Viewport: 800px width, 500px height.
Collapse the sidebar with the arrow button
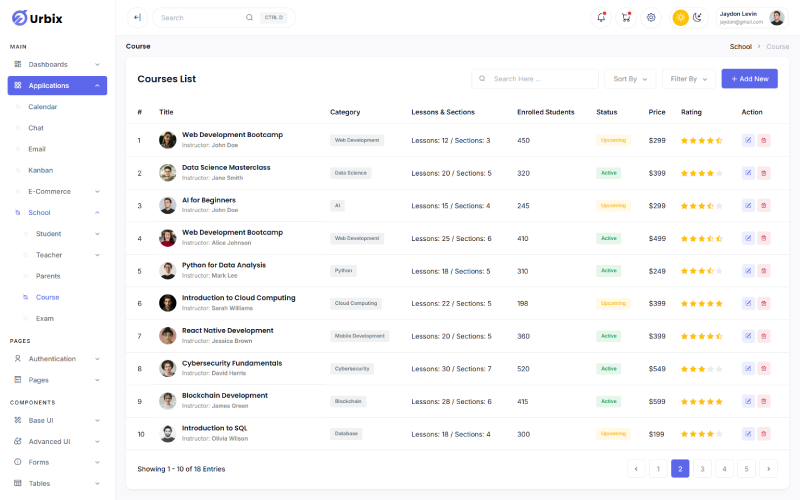point(137,17)
